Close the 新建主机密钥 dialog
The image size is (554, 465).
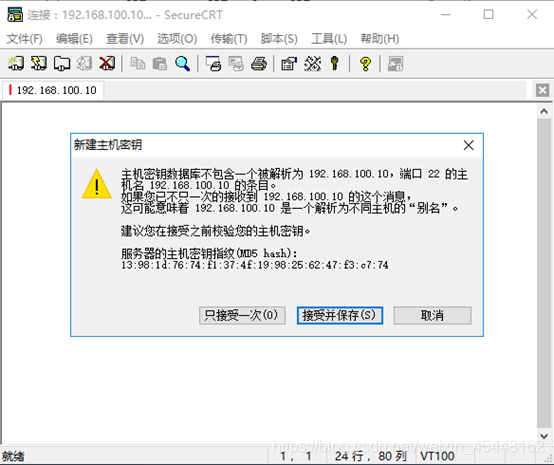468,145
